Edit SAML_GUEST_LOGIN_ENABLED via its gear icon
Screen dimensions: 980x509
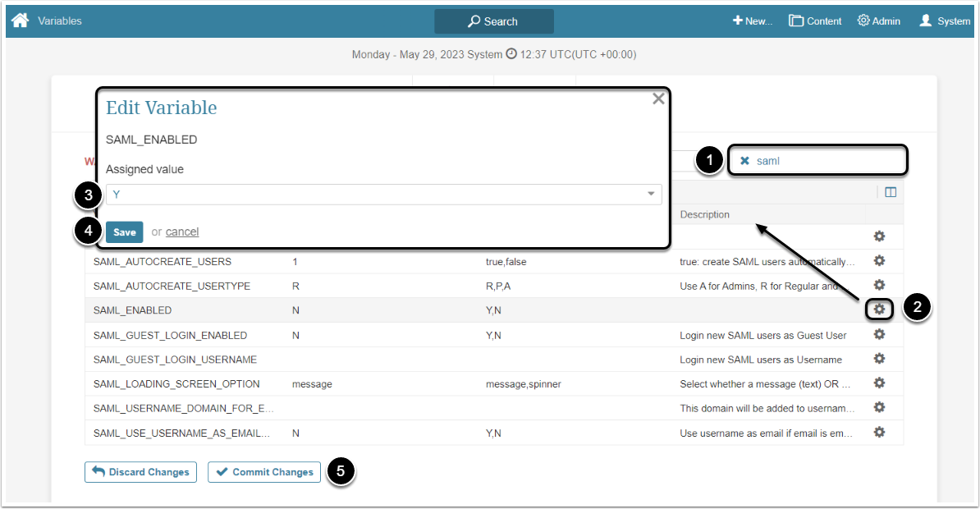coord(879,334)
